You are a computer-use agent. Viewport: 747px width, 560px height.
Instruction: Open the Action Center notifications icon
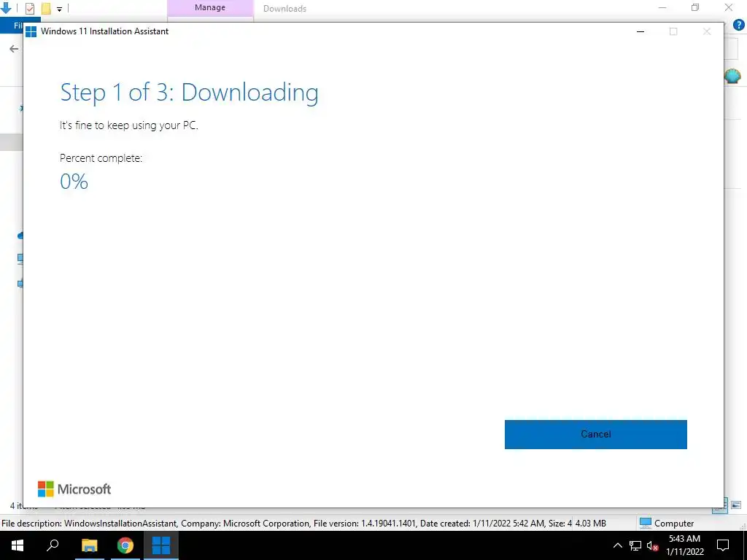(723, 545)
